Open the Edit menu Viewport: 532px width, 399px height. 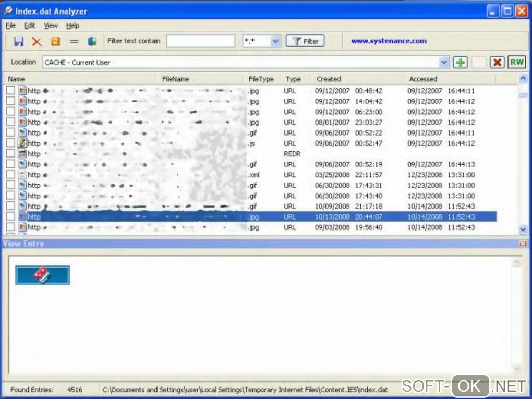[30, 26]
